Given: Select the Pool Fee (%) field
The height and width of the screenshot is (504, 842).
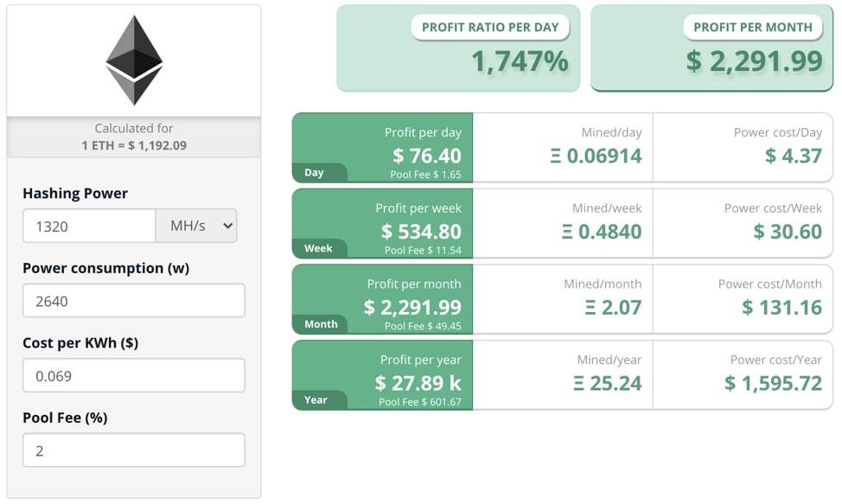Looking at the screenshot, I should pyautogui.click(x=133, y=450).
